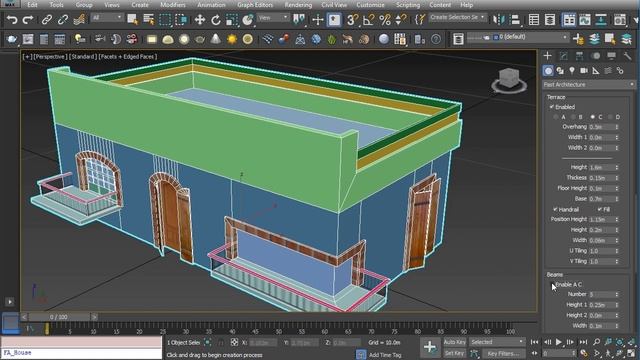Click the Play Animation button

(559, 342)
